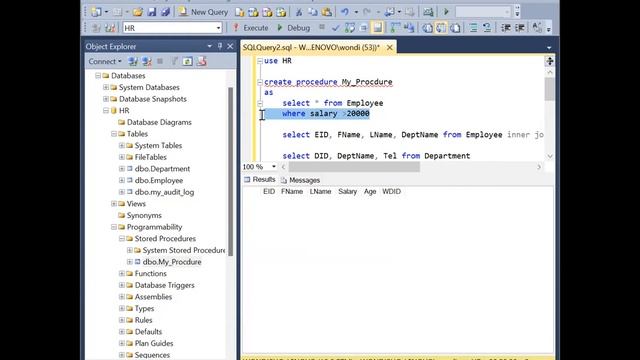
Task: Select the Database Triggers folder
Action: pos(164,285)
